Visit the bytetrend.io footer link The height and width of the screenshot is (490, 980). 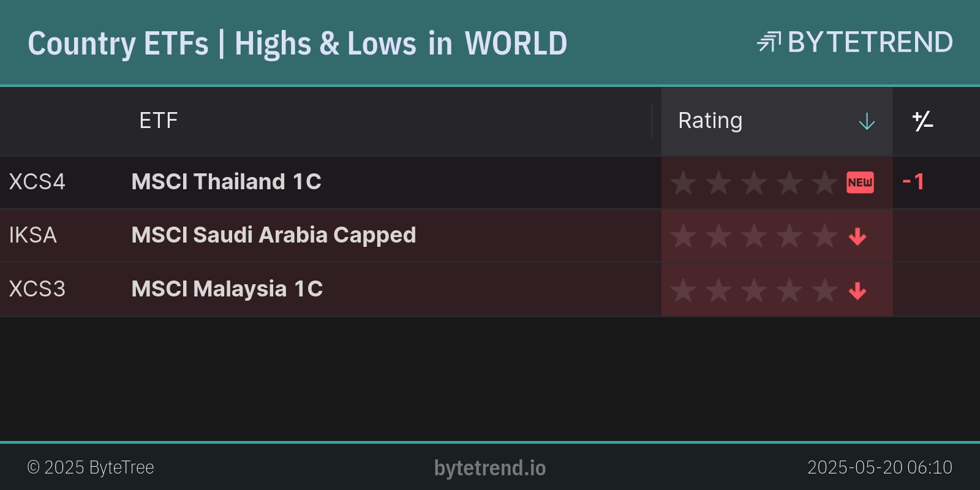(489, 468)
